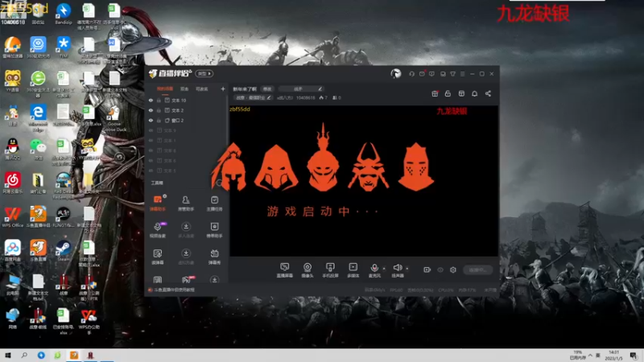Screen dimensions: 644x362
Task: Mute the speaker output
Action: click(x=397, y=268)
